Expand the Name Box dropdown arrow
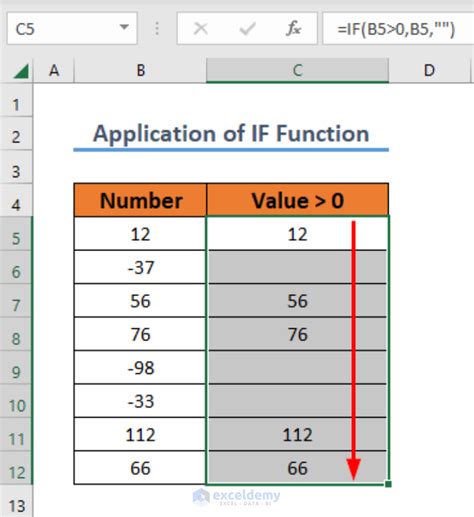Viewport: 474px width, 517px height. click(x=124, y=27)
